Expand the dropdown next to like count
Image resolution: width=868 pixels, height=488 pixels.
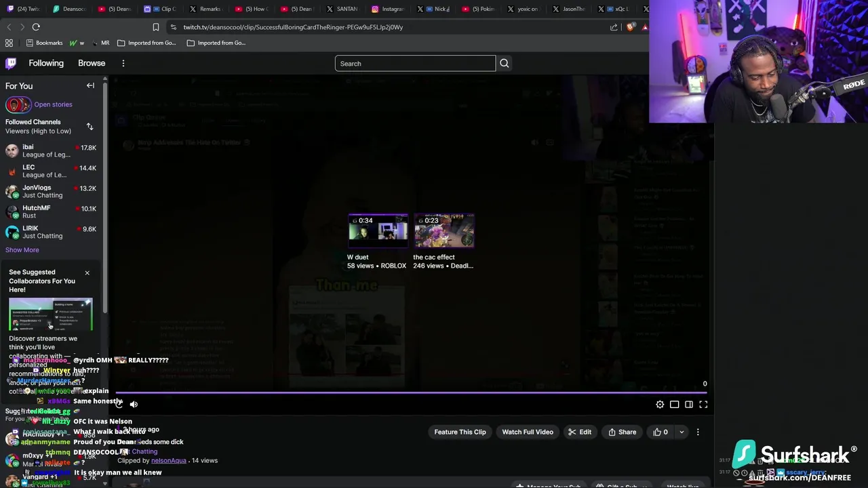682,432
